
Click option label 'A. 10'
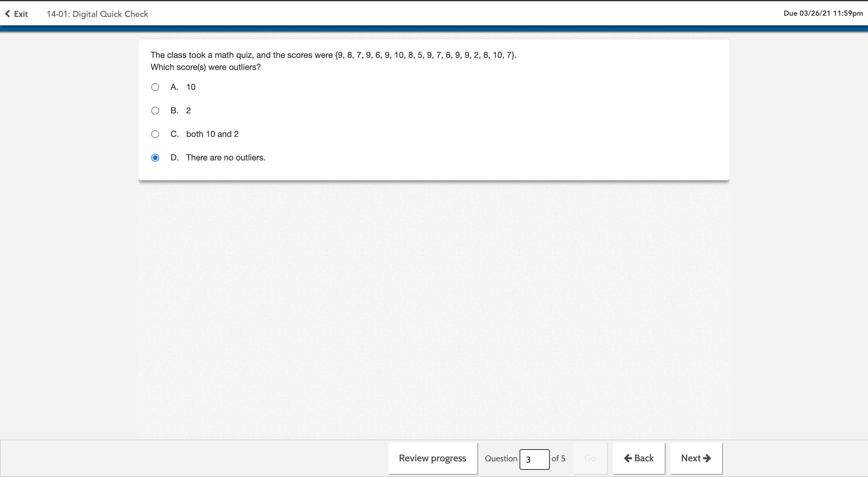point(183,87)
